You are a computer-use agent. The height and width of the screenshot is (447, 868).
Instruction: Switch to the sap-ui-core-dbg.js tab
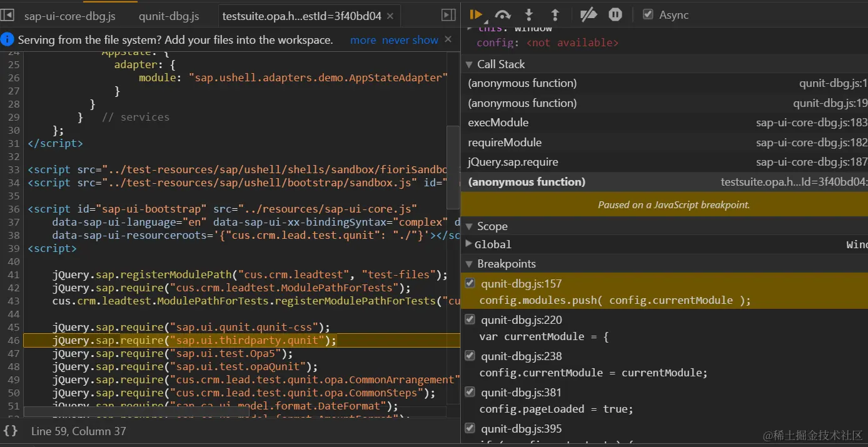tap(69, 16)
